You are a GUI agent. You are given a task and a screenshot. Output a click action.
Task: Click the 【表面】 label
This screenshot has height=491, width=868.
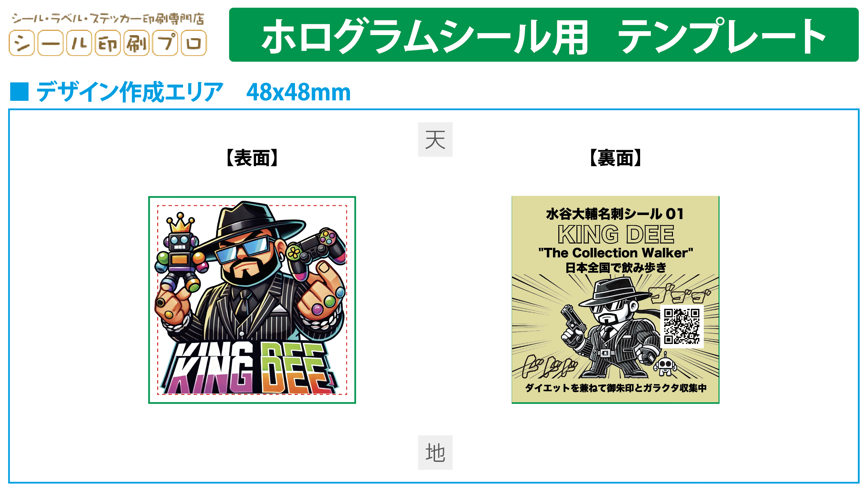click(252, 158)
